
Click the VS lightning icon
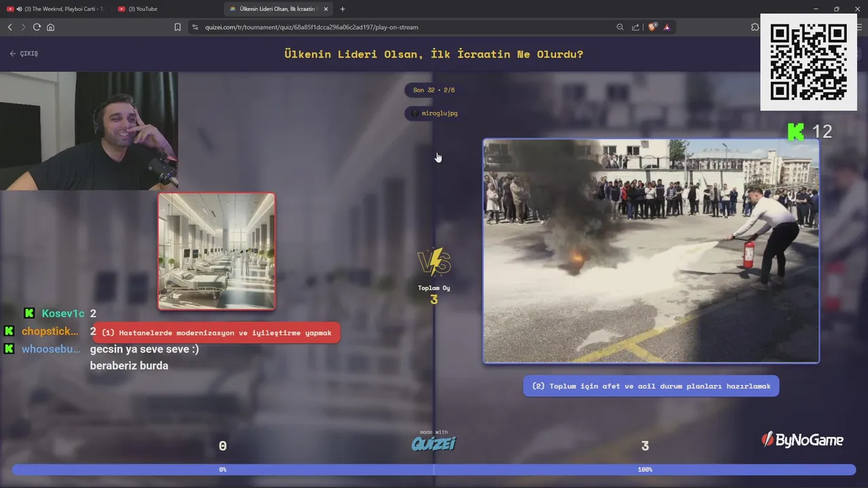click(434, 262)
